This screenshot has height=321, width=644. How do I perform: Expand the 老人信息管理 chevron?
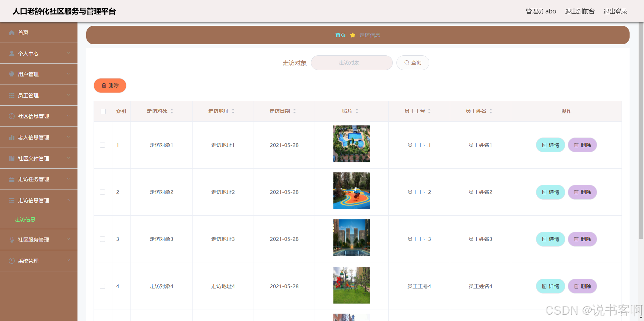tap(68, 137)
